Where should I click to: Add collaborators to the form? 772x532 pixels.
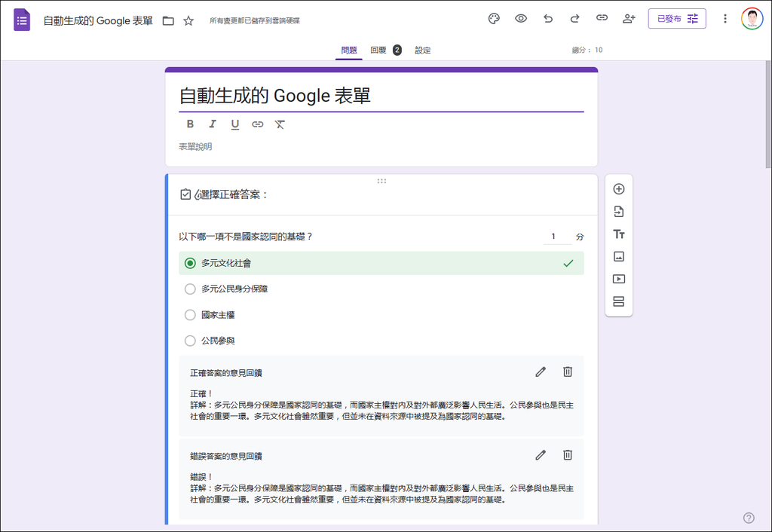pyautogui.click(x=629, y=19)
